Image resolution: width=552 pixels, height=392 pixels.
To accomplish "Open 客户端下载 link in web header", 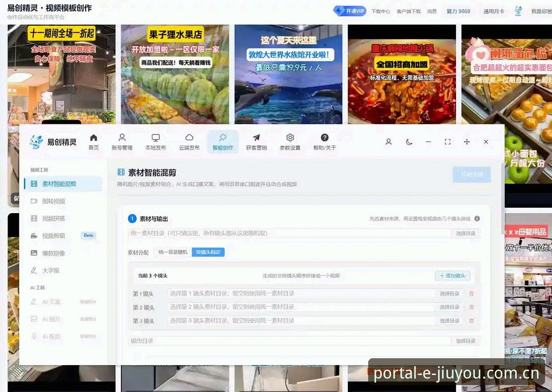I will pyautogui.click(x=408, y=11).
